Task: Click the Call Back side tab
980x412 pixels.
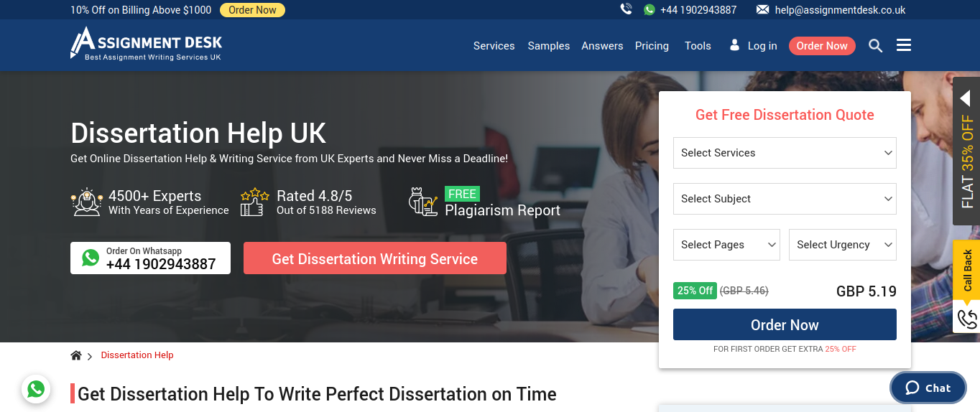Action: (966, 271)
